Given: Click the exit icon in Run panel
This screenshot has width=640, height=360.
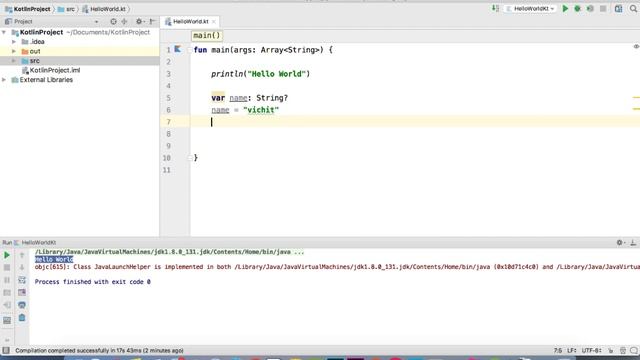Looking at the screenshot, I should 7,305.
